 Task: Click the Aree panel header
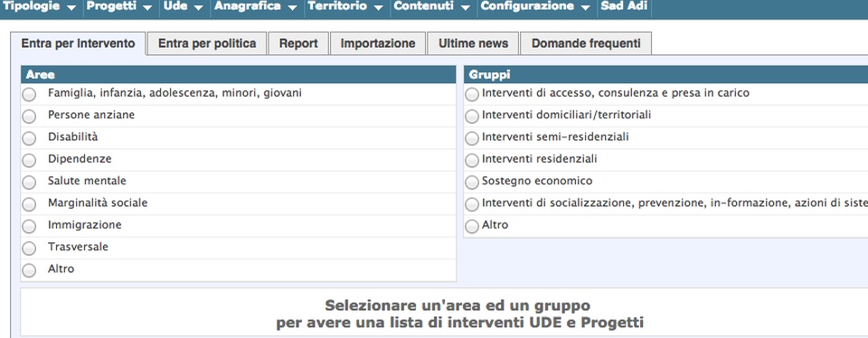coord(239,75)
